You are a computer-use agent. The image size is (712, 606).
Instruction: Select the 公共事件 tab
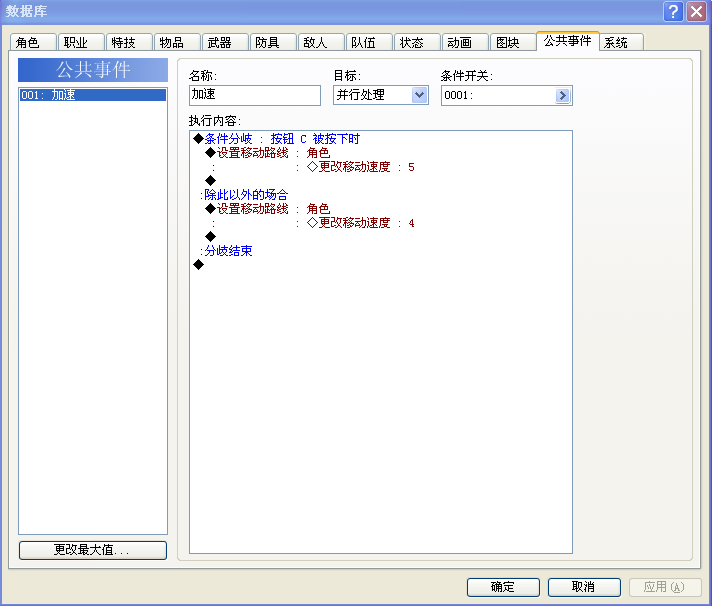point(568,41)
